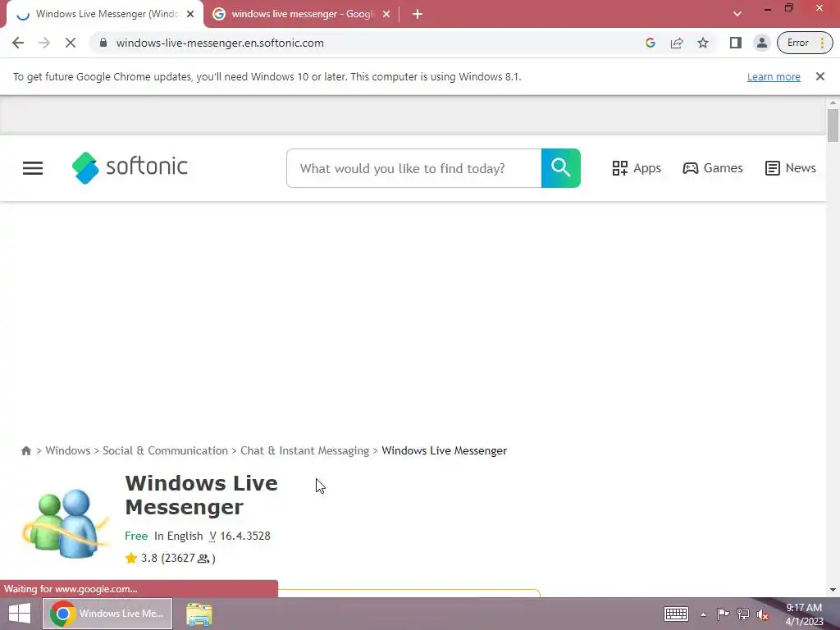Click the page vertical scrollbar thumb

(833, 126)
